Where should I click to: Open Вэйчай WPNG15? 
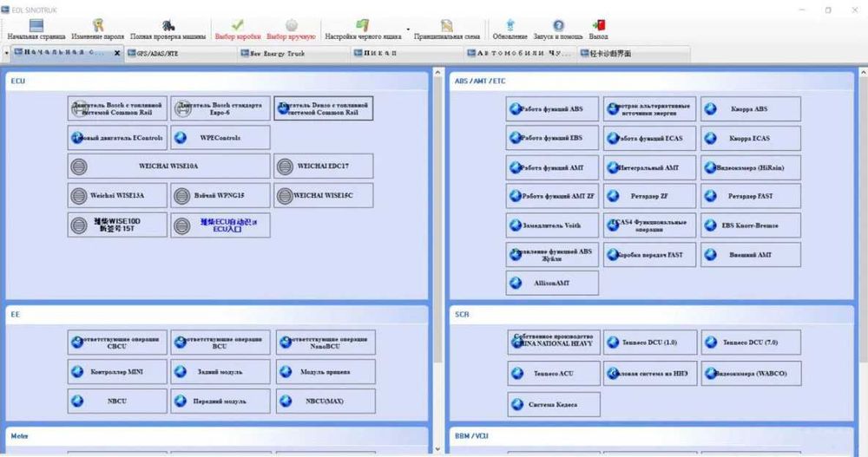click(x=220, y=195)
